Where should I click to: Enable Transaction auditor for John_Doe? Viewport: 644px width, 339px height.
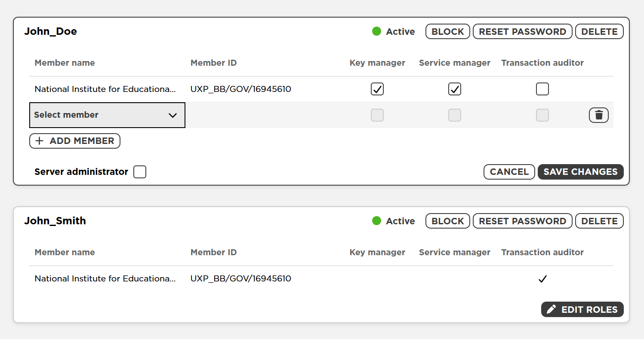(x=542, y=89)
